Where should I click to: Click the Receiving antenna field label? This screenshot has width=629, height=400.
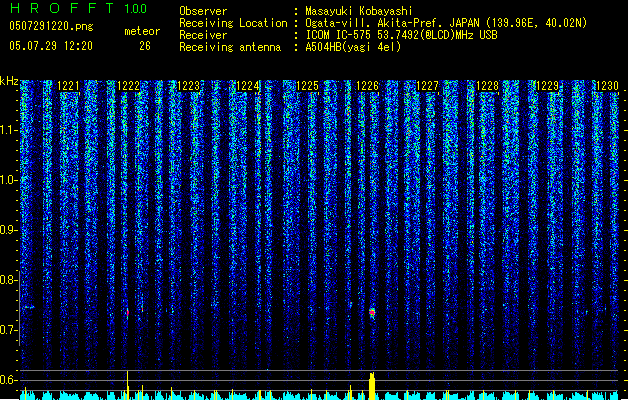pyautogui.click(x=230, y=47)
